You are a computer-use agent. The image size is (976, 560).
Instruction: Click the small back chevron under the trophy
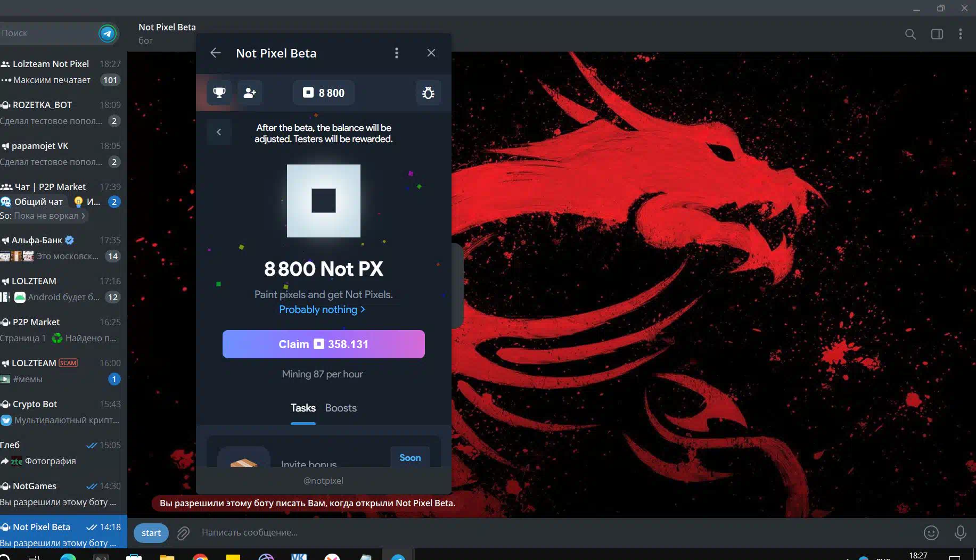coord(219,132)
